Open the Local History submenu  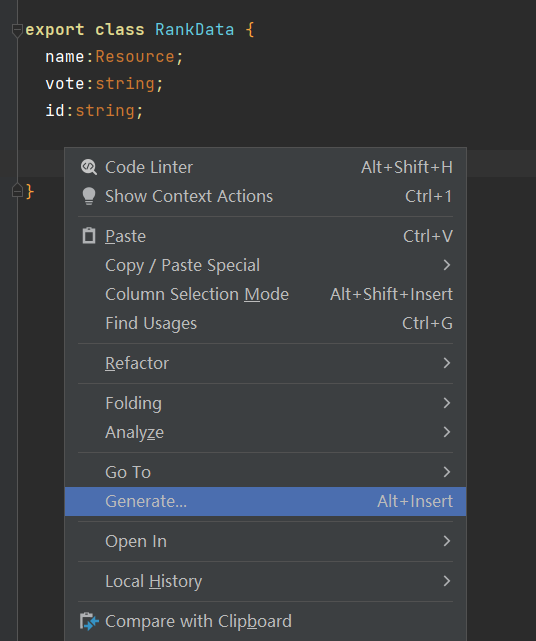point(265,581)
